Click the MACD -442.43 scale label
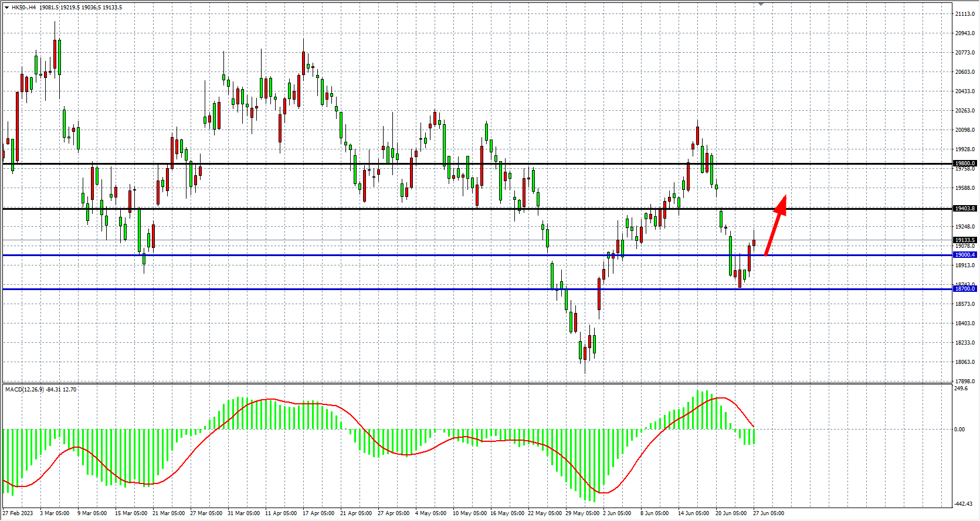This screenshot has width=980, height=521. (964, 504)
